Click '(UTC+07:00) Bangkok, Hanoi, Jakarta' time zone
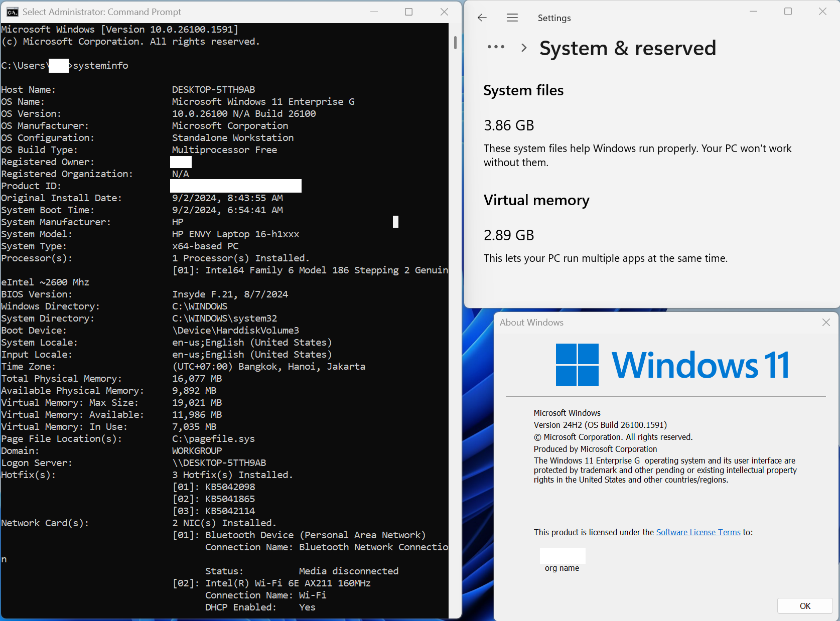This screenshot has height=621, width=840. tap(268, 367)
